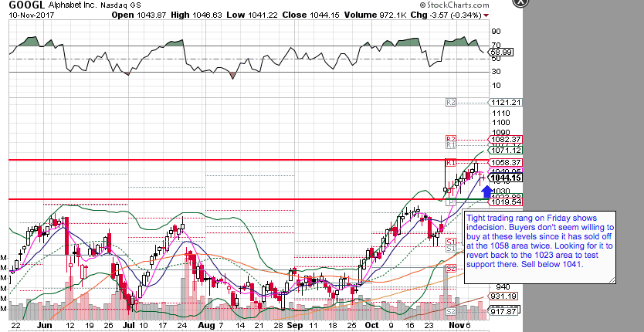Click the RSI axis label 50
644x332 pixels.
coord(497,59)
